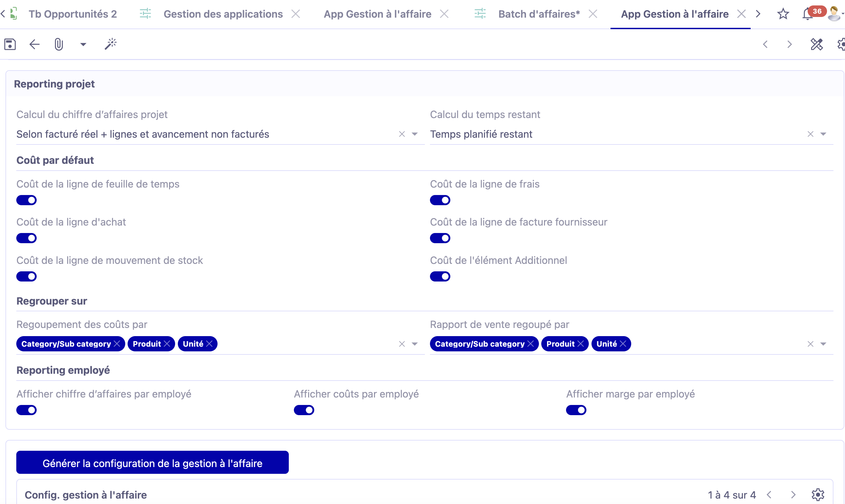This screenshot has width=845, height=504.
Task: Save the record with the floppy disk icon
Action: (x=10, y=44)
